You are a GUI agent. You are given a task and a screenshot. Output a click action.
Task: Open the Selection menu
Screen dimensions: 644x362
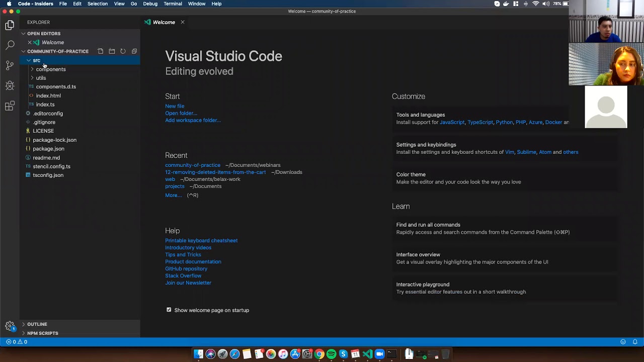[x=98, y=4]
